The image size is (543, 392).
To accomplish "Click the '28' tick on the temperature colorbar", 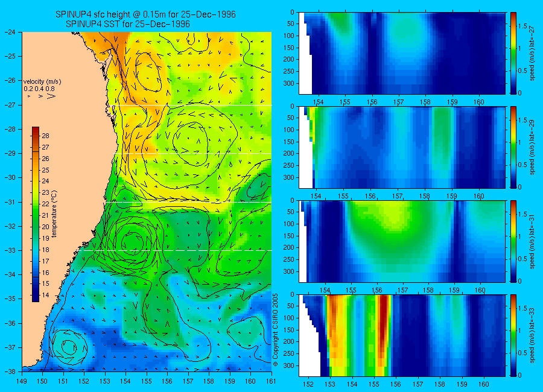I will point(45,136).
